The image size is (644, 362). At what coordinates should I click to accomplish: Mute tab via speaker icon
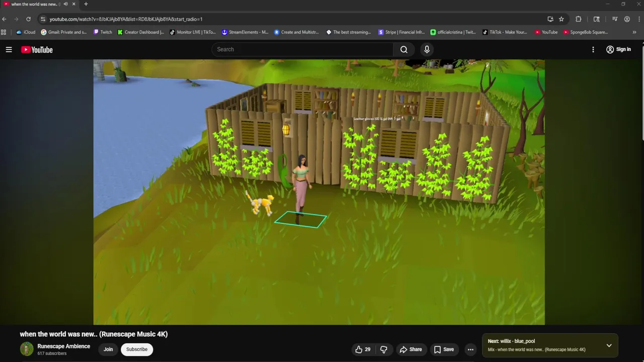coord(65,4)
